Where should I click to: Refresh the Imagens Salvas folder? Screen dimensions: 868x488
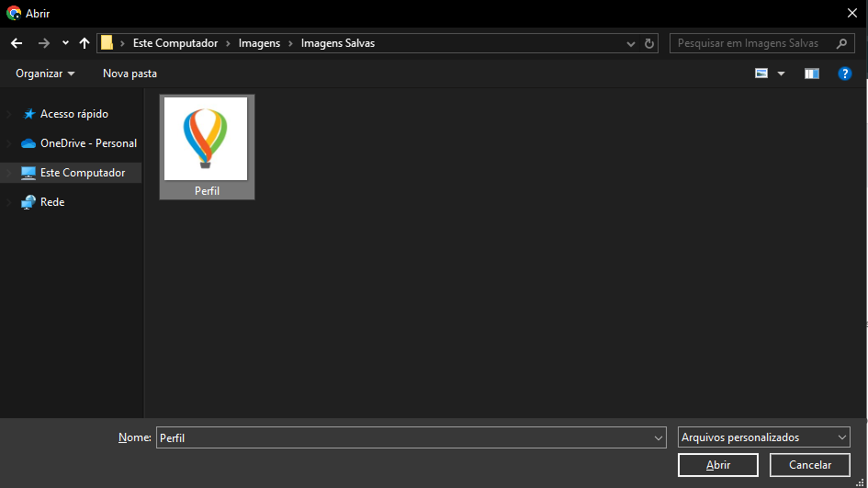point(649,44)
